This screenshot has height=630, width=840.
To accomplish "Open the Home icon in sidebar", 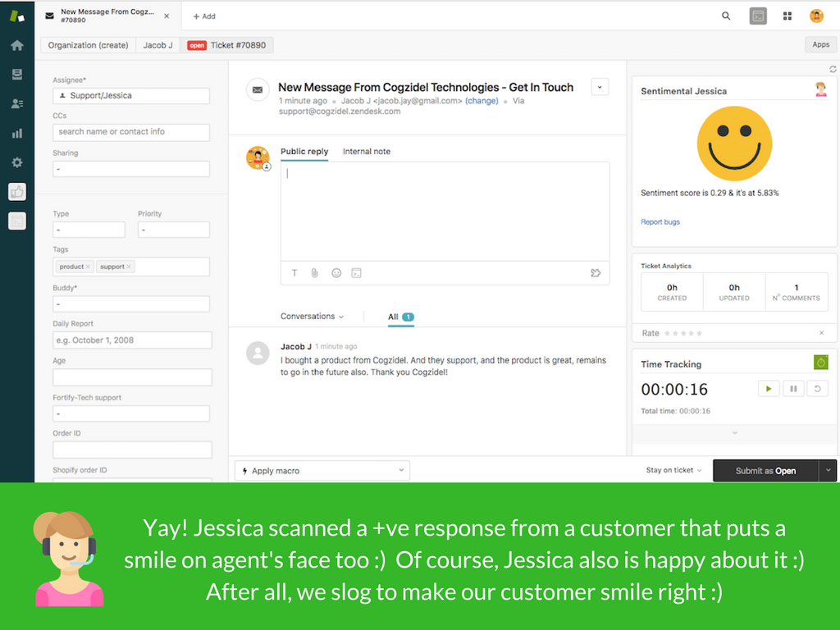I will point(16,45).
